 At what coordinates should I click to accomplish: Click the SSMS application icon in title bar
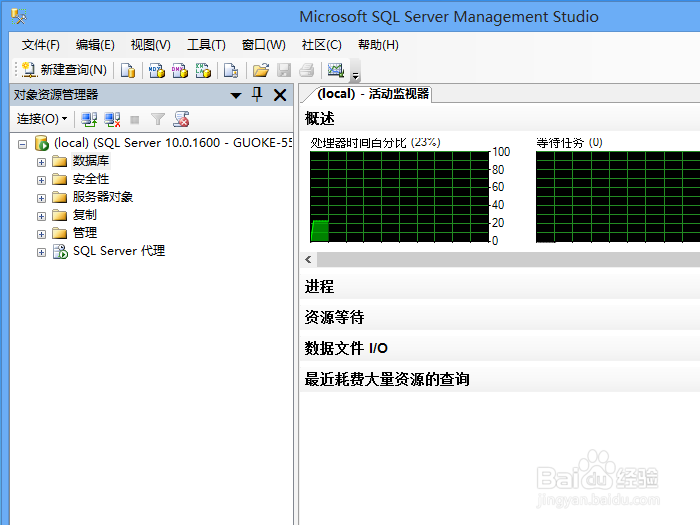[x=19, y=17]
